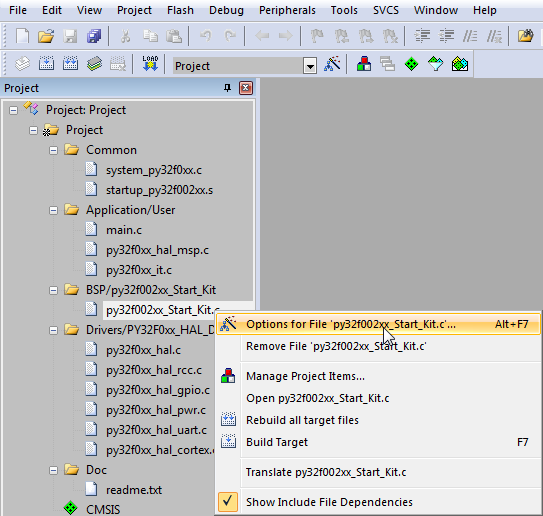The image size is (543, 516).
Task: Select py32f0xx_it.c file
Action: coord(139,270)
